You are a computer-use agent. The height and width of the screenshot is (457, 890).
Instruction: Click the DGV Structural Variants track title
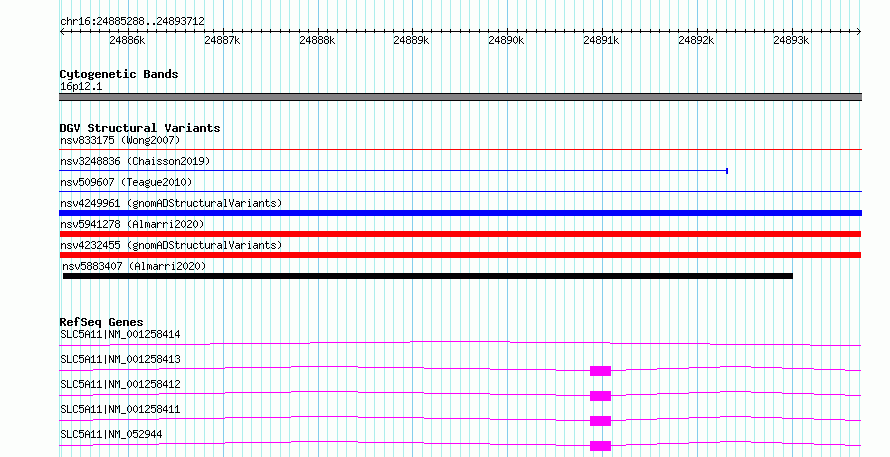click(140, 128)
